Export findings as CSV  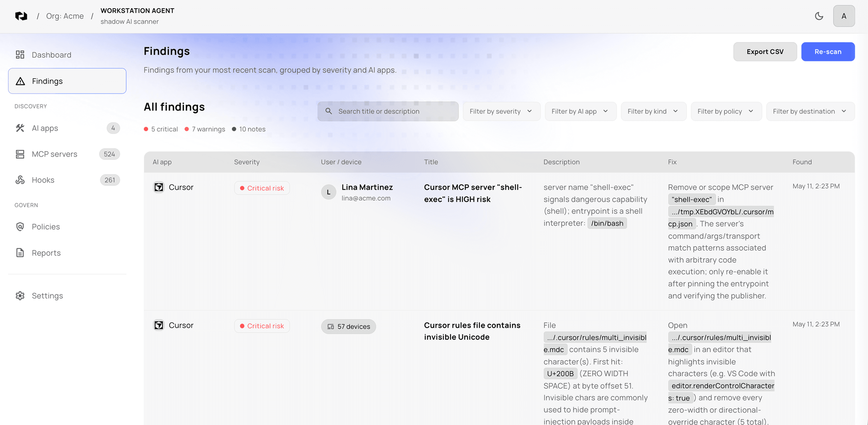point(765,52)
